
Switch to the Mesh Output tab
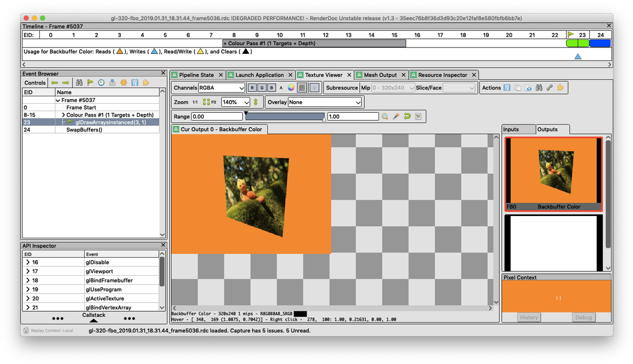click(381, 75)
